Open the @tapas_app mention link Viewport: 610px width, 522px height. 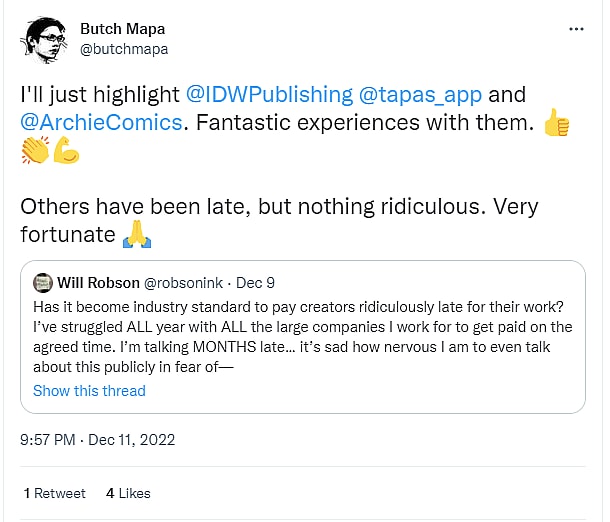click(420, 95)
